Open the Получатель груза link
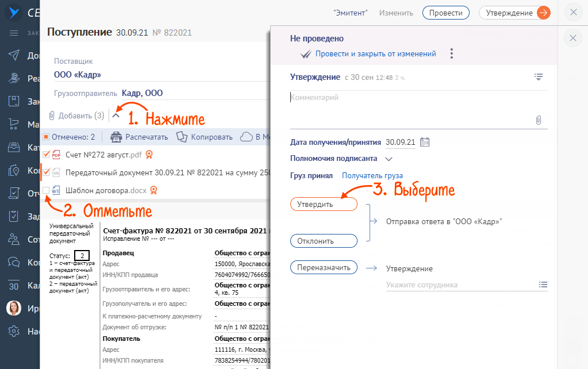Screen dimensions: 588x369 tap(372, 176)
